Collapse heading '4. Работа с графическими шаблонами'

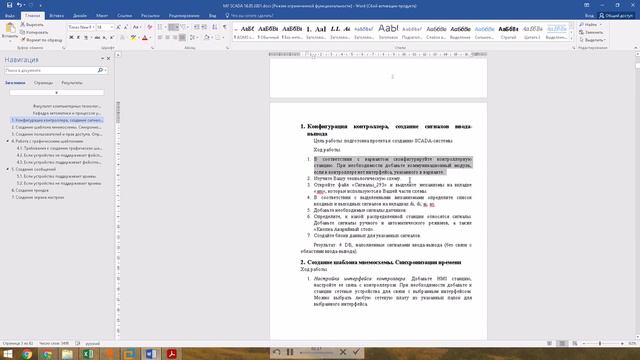8,141
